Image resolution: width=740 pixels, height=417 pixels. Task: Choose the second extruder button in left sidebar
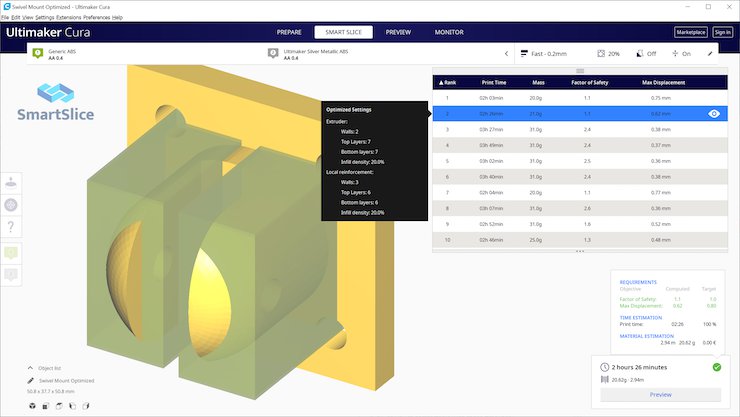click(11, 274)
